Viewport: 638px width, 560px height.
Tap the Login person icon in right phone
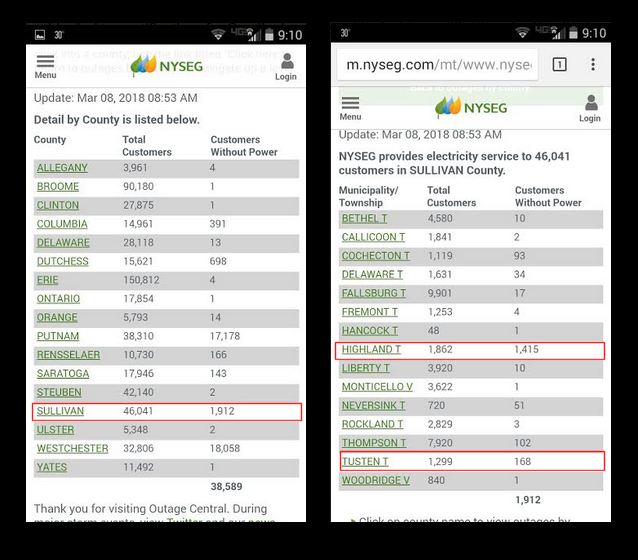pyautogui.click(x=591, y=103)
